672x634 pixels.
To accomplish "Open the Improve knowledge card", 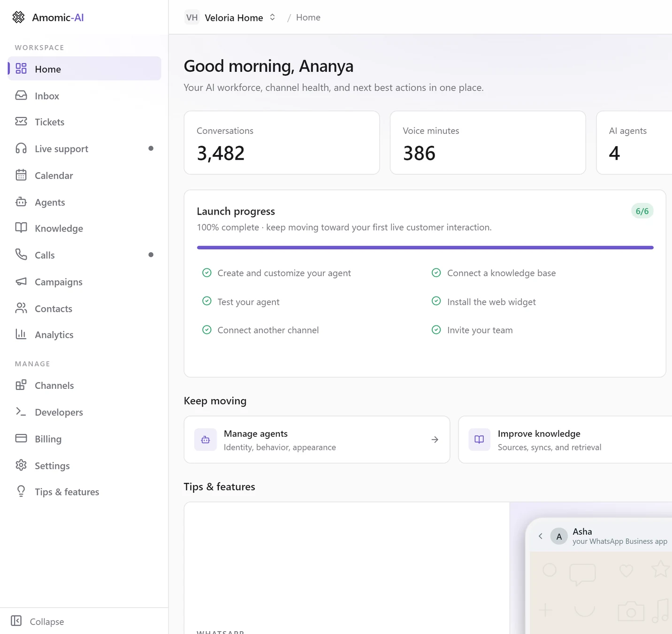I will click(x=565, y=440).
